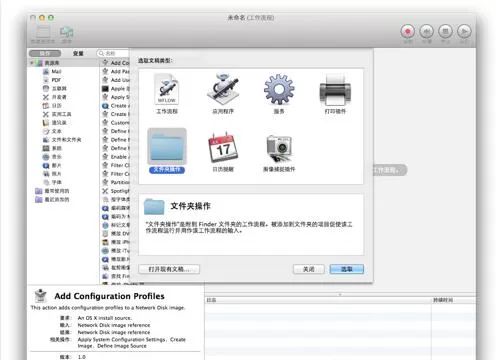
Task: Choose the Image Capture Plugin (图像捕捉插件) camera icon
Action: click(279, 148)
